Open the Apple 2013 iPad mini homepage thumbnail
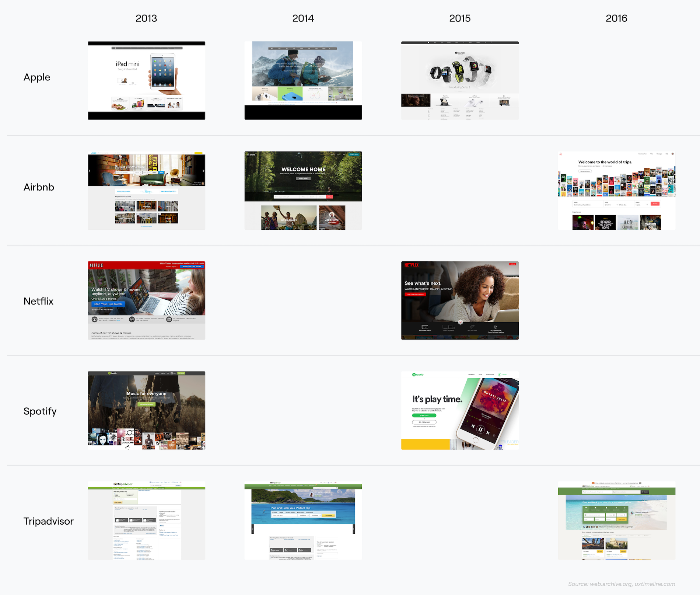The width and height of the screenshot is (700, 595). click(146, 80)
